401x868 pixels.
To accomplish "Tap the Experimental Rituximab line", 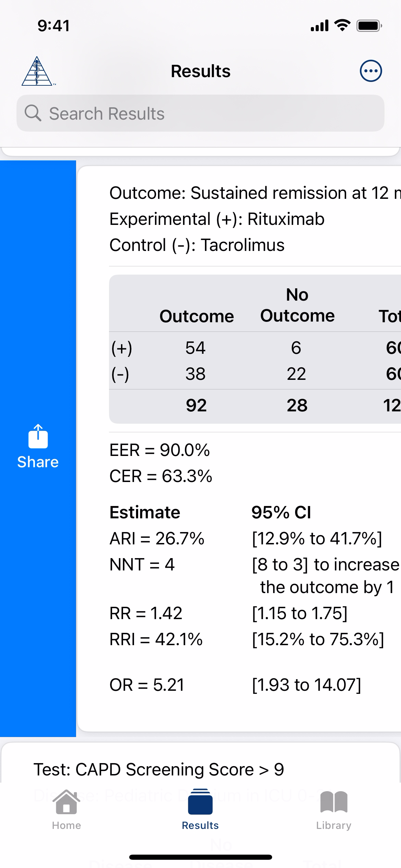I will point(217,219).
